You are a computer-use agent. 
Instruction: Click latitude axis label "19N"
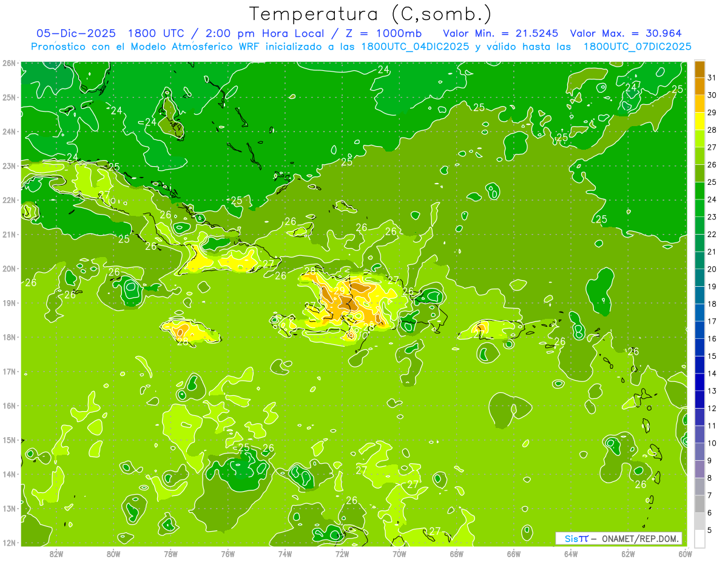[x=9, y=303]
